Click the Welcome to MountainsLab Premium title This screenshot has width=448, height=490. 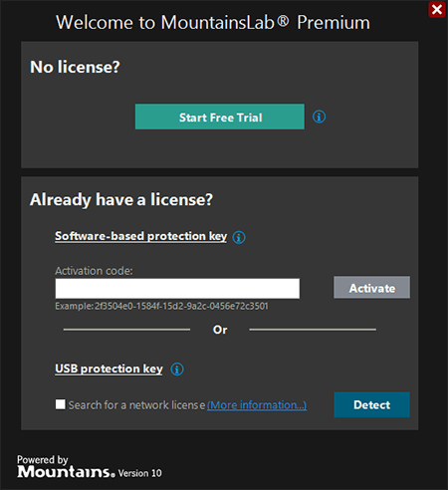coord(213,23)
